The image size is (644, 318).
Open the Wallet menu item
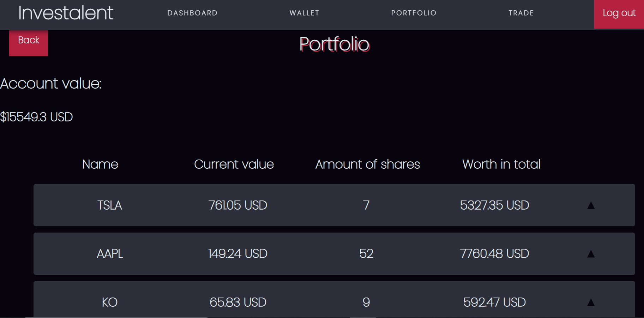coord(304,13)
